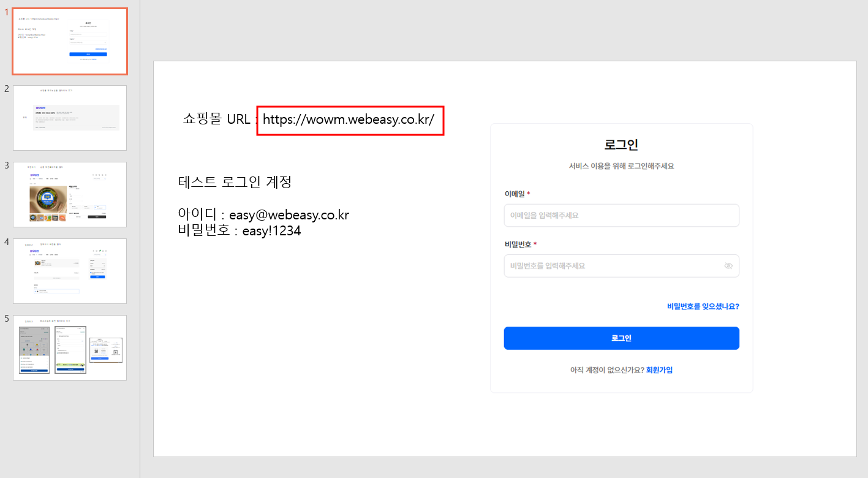Click the red-boxed shop URL text
Screen dimensions: 868x478
(x=349, y=120)
